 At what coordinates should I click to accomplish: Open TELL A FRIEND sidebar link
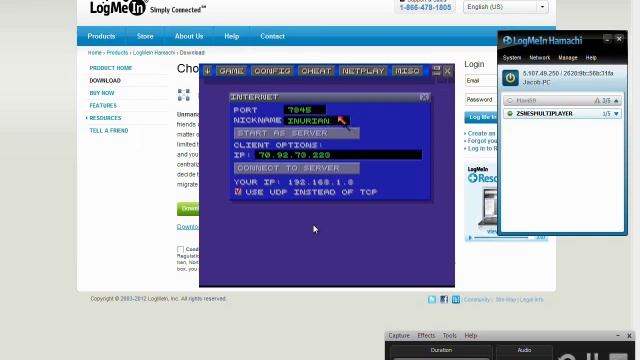point(109,131)
